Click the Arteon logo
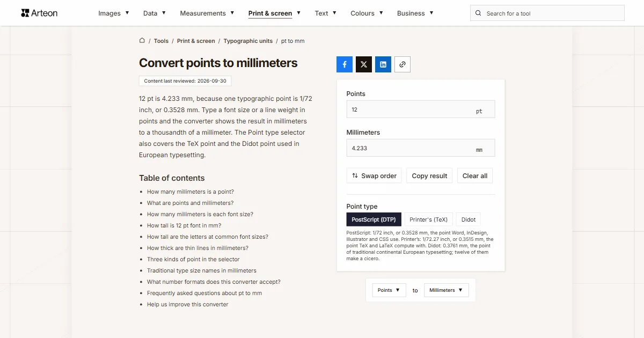 39,13
